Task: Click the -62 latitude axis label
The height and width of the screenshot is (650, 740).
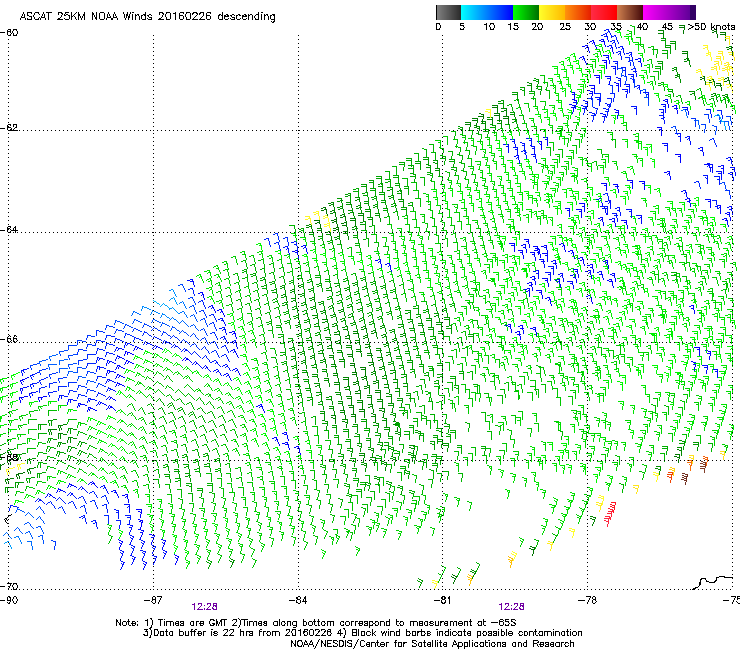Action: [x=9, y=128]
